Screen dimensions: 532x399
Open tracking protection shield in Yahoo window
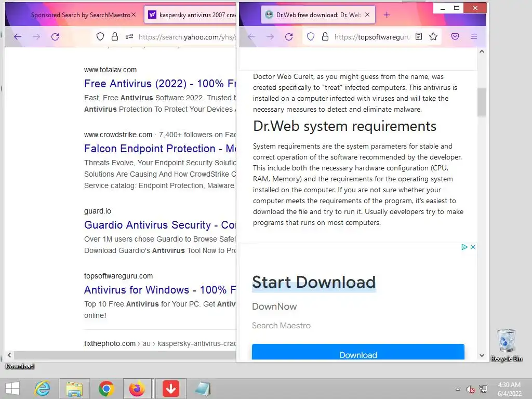point(100,36)
